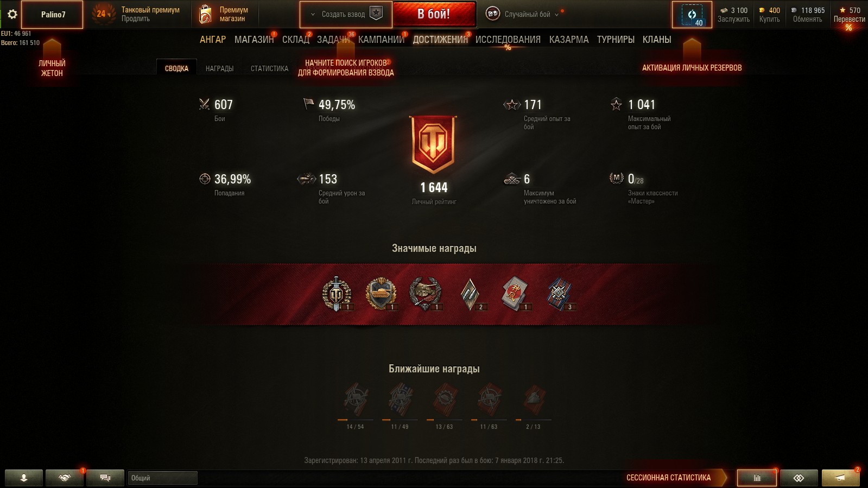Screen dimensions: 868x488
Task: Open contacts list icon in bottom bar
Action: click(24, 478)
